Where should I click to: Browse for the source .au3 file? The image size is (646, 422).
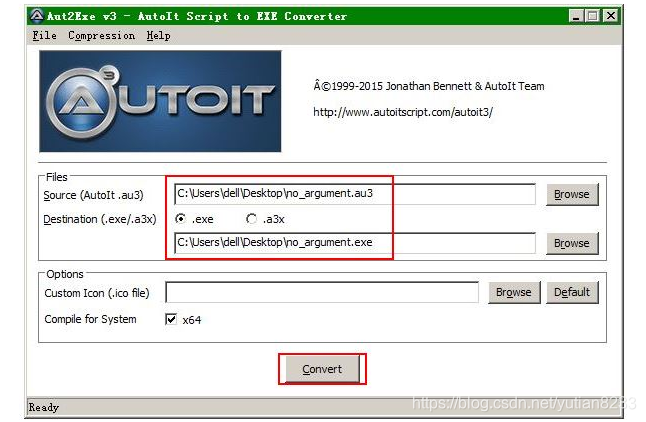click(x=572, y=194)
